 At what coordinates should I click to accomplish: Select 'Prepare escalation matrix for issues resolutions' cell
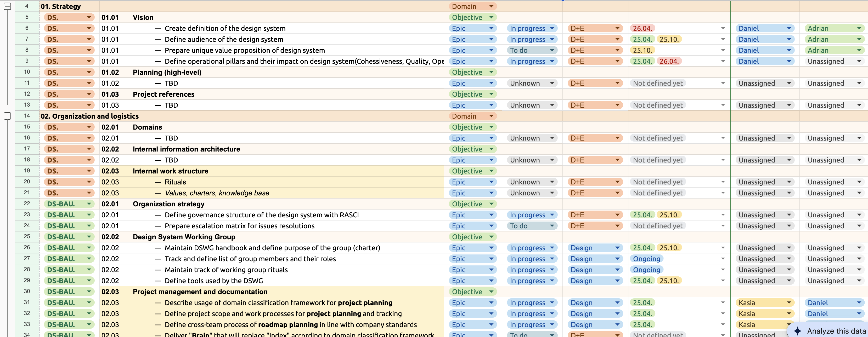[303, 226]
